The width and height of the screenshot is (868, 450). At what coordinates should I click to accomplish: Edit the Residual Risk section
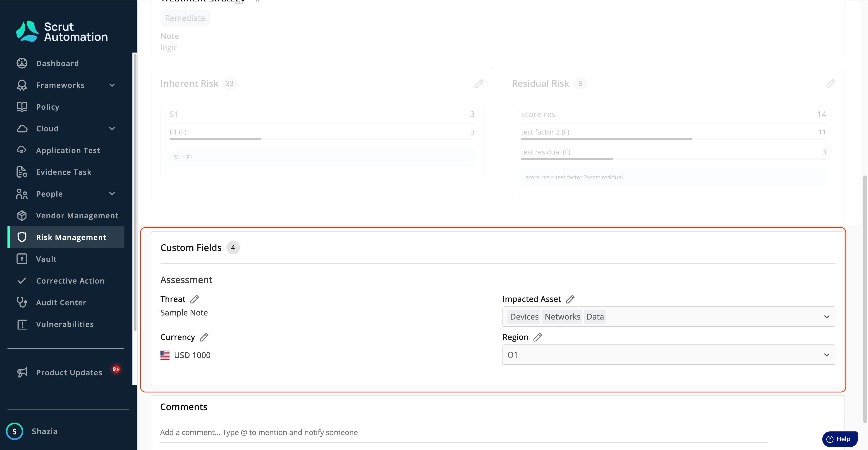point(831,84)
